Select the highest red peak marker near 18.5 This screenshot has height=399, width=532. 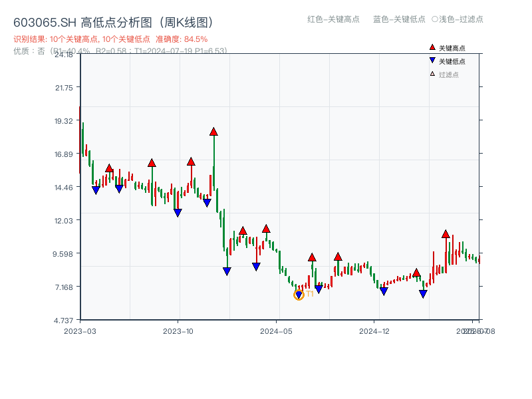pyautogui.click(x=213, y=132)
